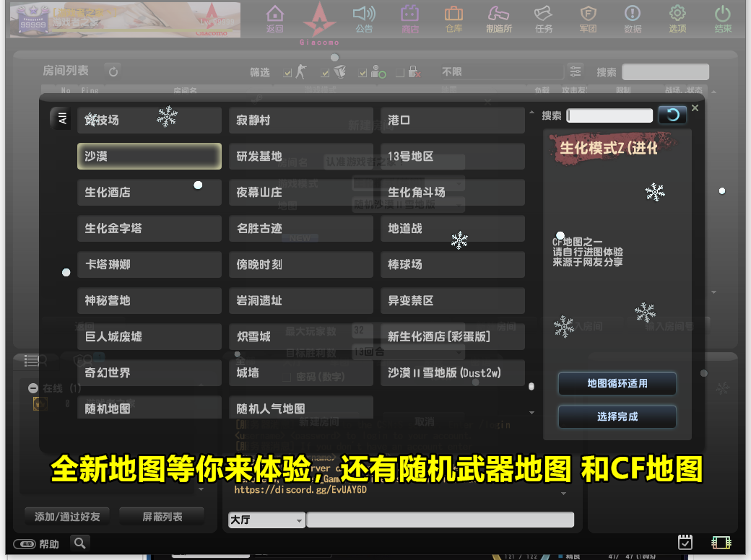This screenshot has height=560, width=751.
Task: Choose the 生化酒店 map
Action: pos(149,193)
